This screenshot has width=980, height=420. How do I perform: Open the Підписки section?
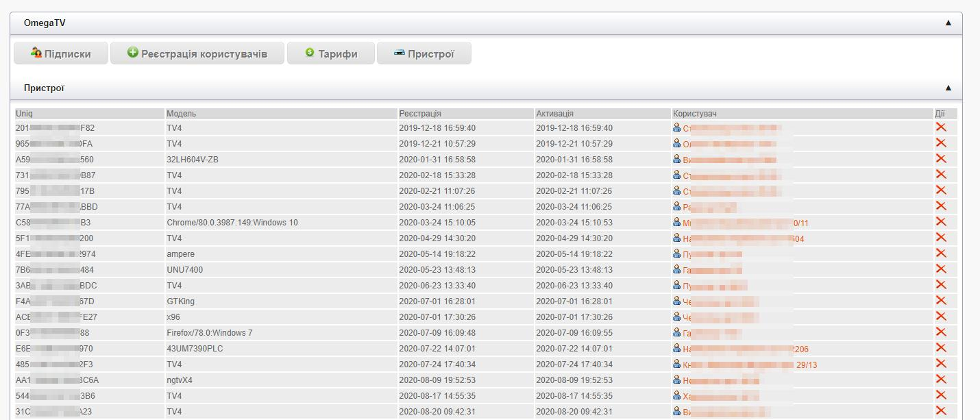coord(61,53)
